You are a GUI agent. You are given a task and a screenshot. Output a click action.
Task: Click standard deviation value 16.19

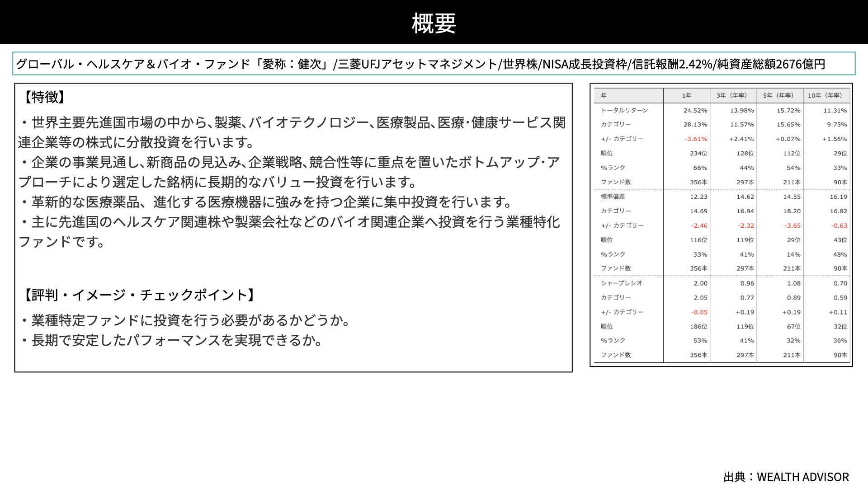point(838,197)
